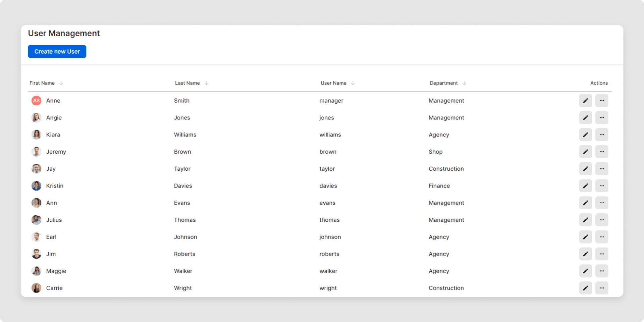Click the edit pencil for Anne Smith

coord(585,101)
